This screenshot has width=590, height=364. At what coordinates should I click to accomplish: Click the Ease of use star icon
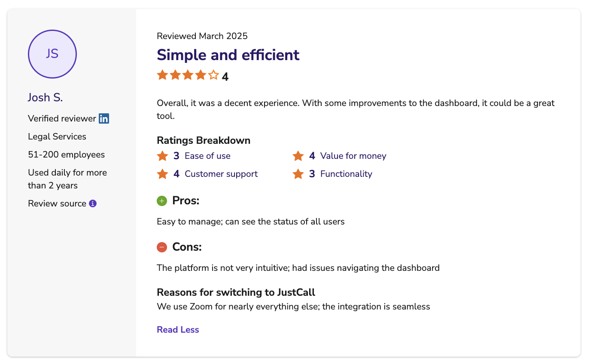(x=162, y=156)
